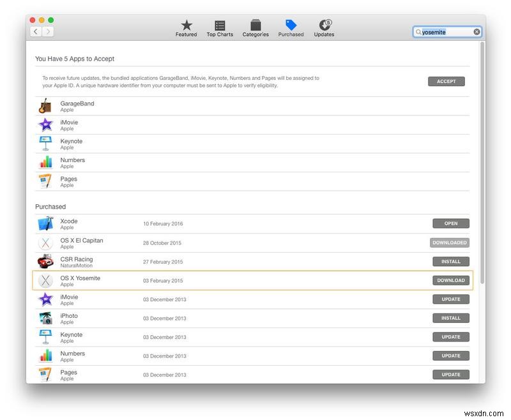Viewport: 511px width, 420px height.
Task: Click the Keynote app icon
Action: coord(45,144)
